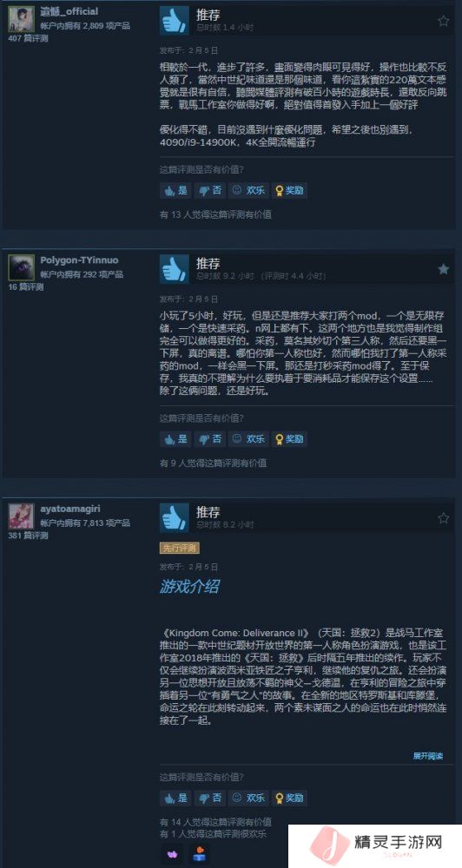The height and width of the screenshot is (868, 462).
Task: Toggle the filled star on Polygon-TYinnuo review
Action: point(443,270)
